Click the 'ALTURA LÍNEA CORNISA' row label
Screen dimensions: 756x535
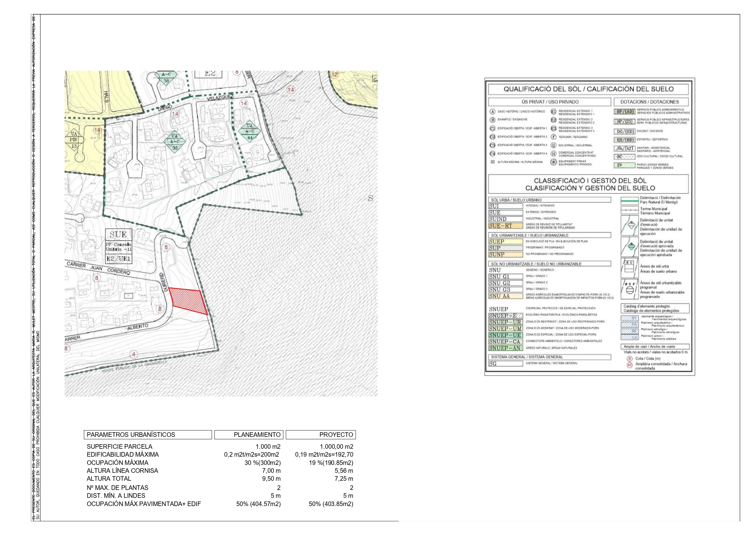pos(122,471)
